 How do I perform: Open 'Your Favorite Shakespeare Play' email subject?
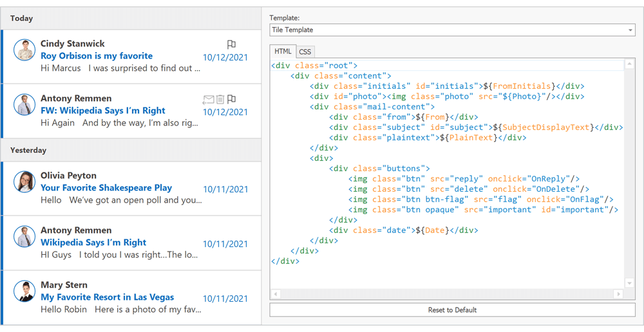[106, 188]
